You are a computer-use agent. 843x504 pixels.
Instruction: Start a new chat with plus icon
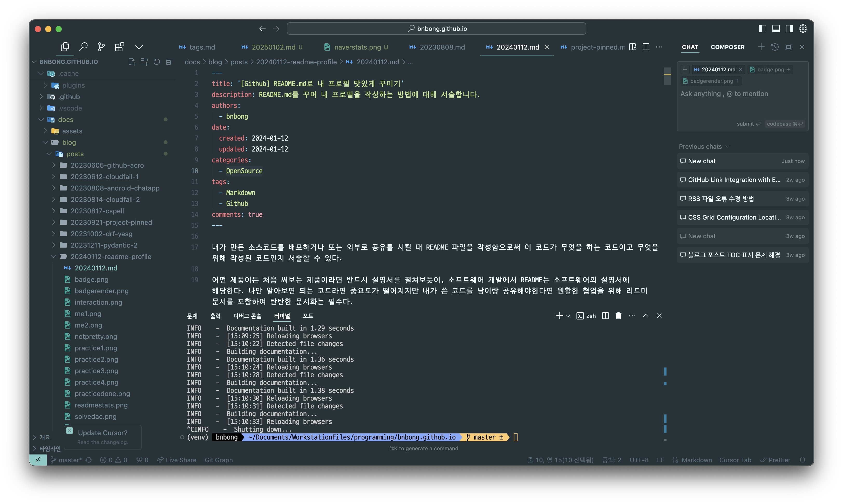[x=761, y=47]
